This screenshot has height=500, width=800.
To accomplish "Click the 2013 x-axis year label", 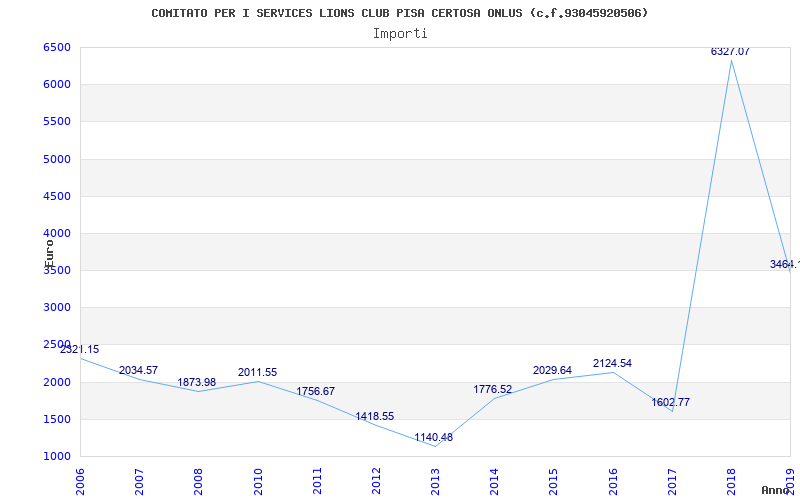I will [435, 481].
